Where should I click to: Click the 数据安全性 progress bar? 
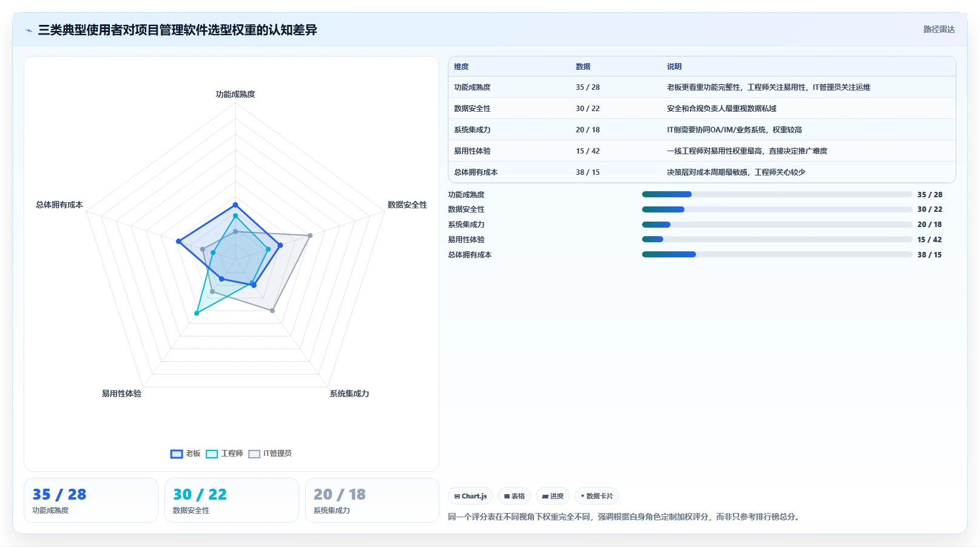777,209
